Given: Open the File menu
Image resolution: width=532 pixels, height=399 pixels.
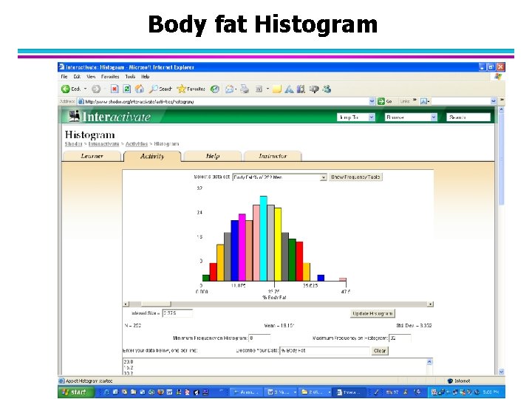Looking at the screenshot, I should tap(64, 77).
